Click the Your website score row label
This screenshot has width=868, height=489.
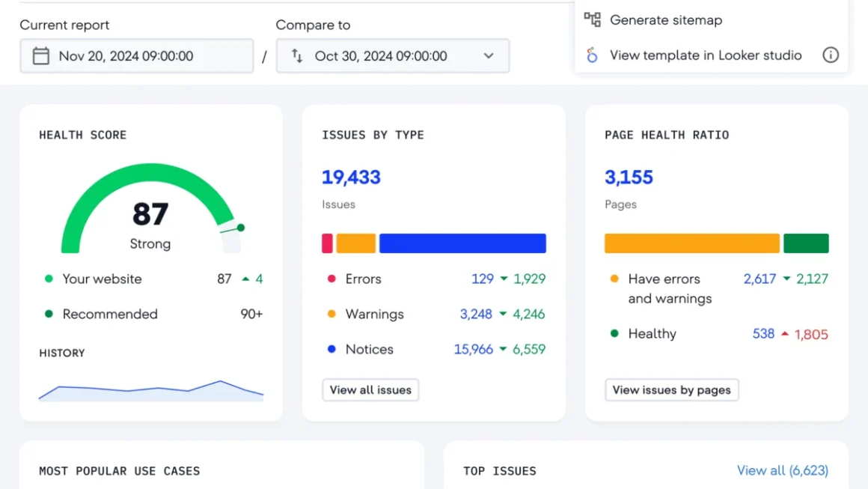tap(102, 279)
